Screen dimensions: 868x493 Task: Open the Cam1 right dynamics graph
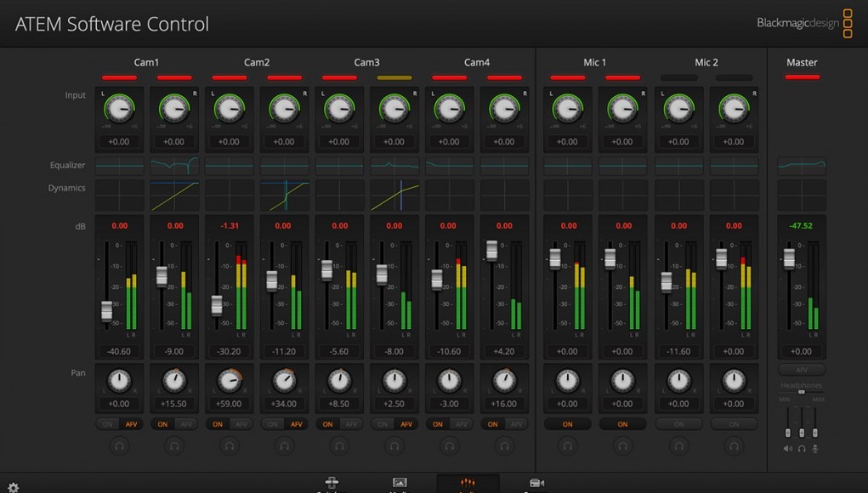point(174,195)
